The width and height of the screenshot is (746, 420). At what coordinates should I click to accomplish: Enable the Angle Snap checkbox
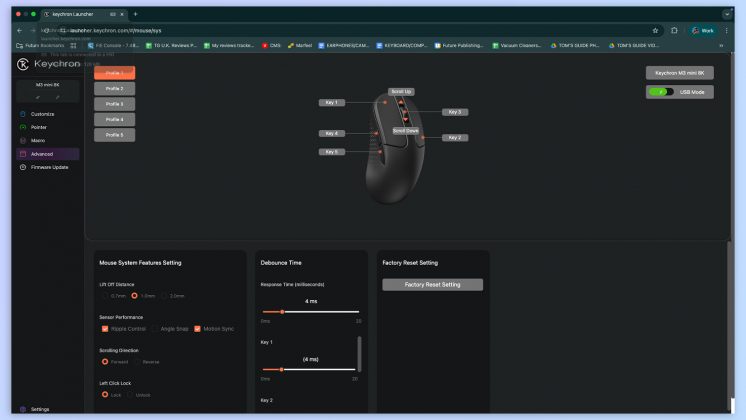154,328
